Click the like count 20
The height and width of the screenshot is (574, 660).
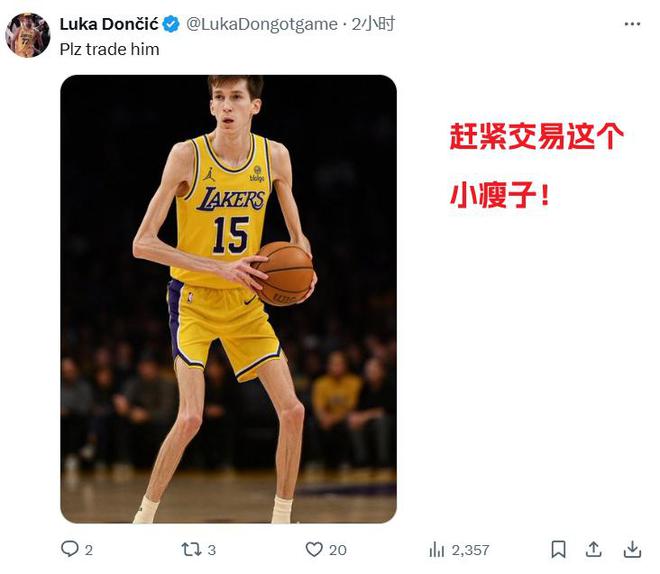tap(338, 550)
